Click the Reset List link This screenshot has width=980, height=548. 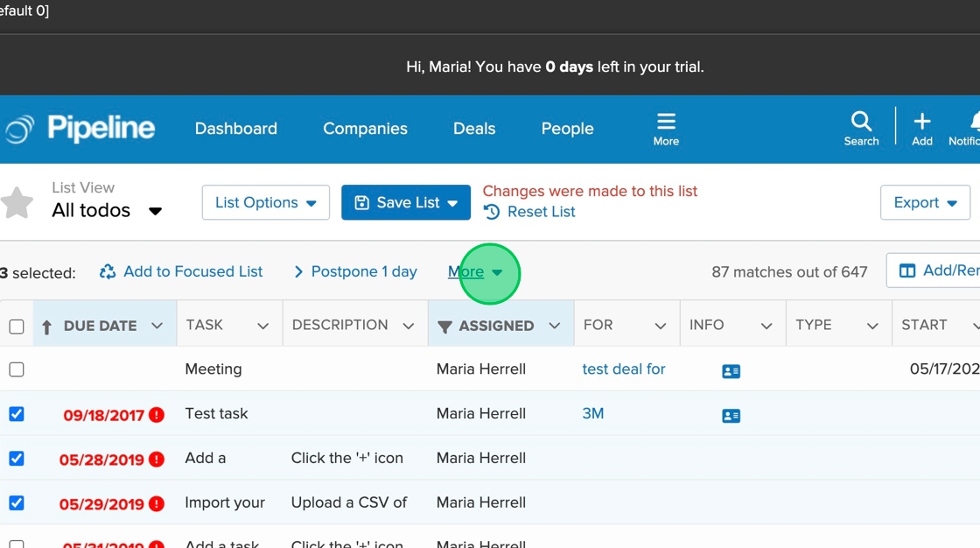coord(530,212)
